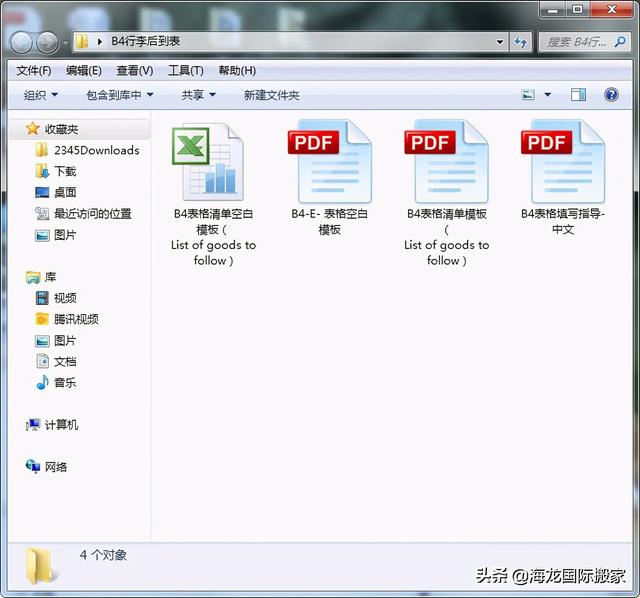This screenshot has width=640, height=598.
Task: Open the 共享 dropdown
Action: coord(199,95)
